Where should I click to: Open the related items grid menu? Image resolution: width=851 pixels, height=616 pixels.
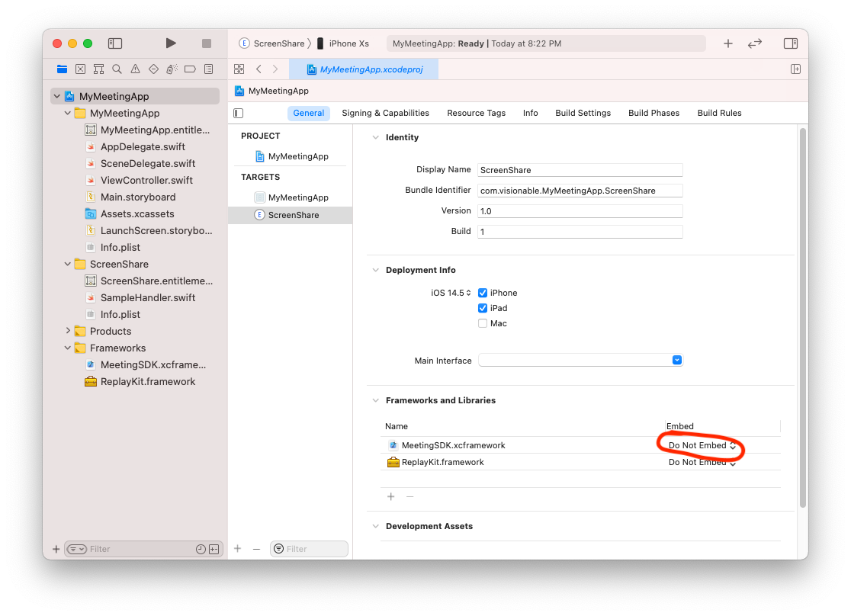pos(239,69)
